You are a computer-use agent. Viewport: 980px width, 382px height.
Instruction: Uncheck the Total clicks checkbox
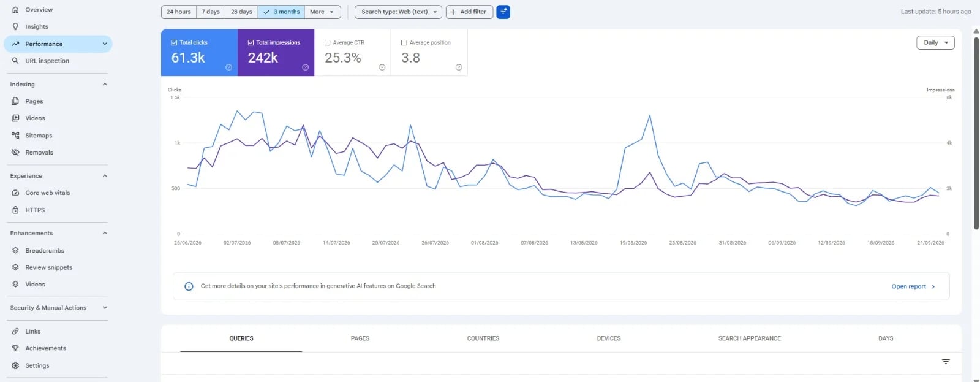(174, 43)
